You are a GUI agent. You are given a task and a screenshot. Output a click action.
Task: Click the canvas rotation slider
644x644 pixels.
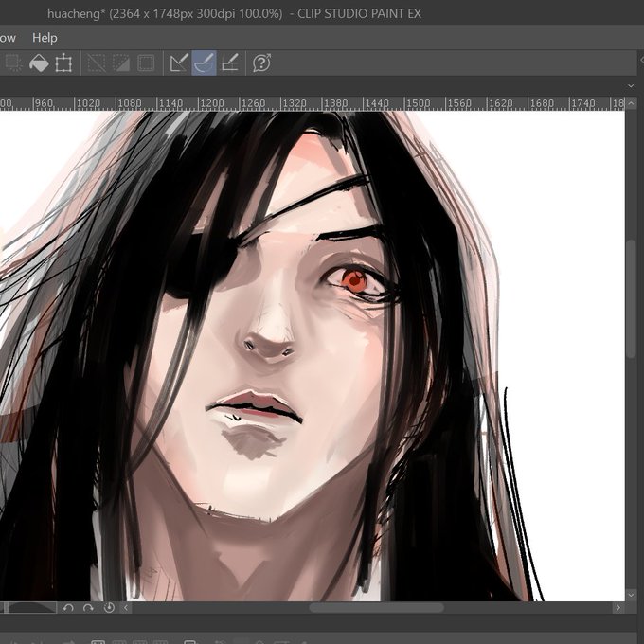pos(28,607)
